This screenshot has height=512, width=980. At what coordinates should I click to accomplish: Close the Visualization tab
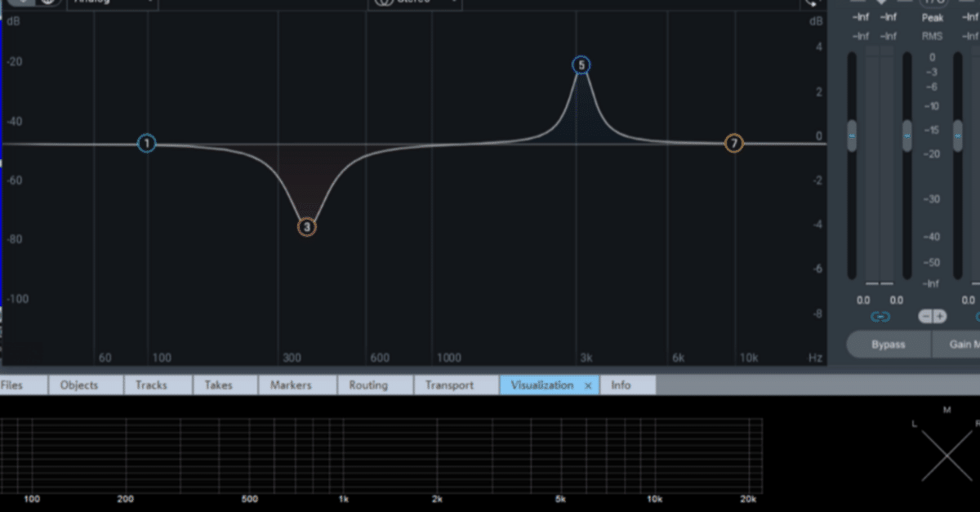pyautogui.click(x=588, y=385)
